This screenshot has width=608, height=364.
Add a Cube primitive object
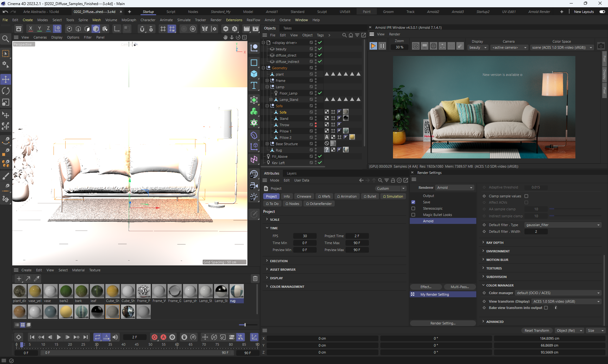(254, 74)
